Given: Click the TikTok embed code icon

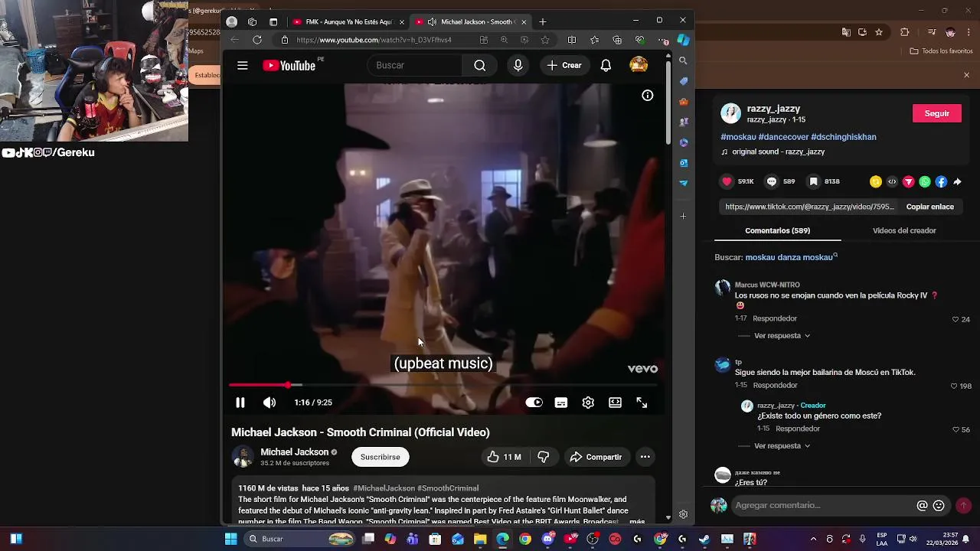Looking at the screenshot, I should pyautogui.click(x=892, y=181).
